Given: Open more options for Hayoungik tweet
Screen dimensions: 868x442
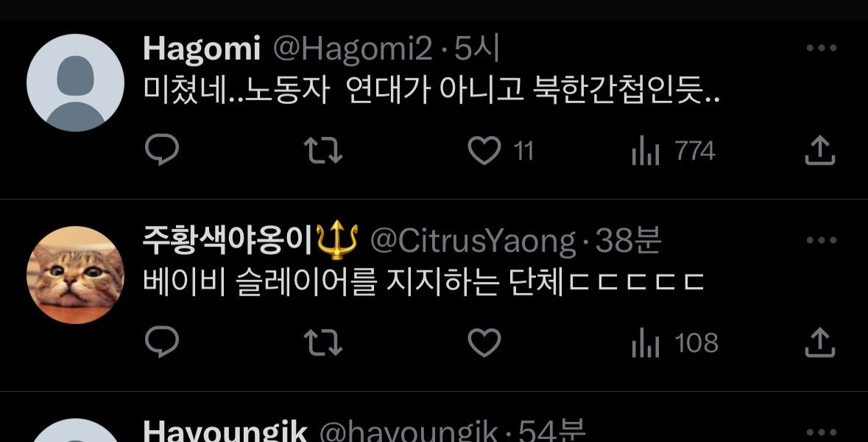Looking at the screenshot, I should [x=821, y=432].
